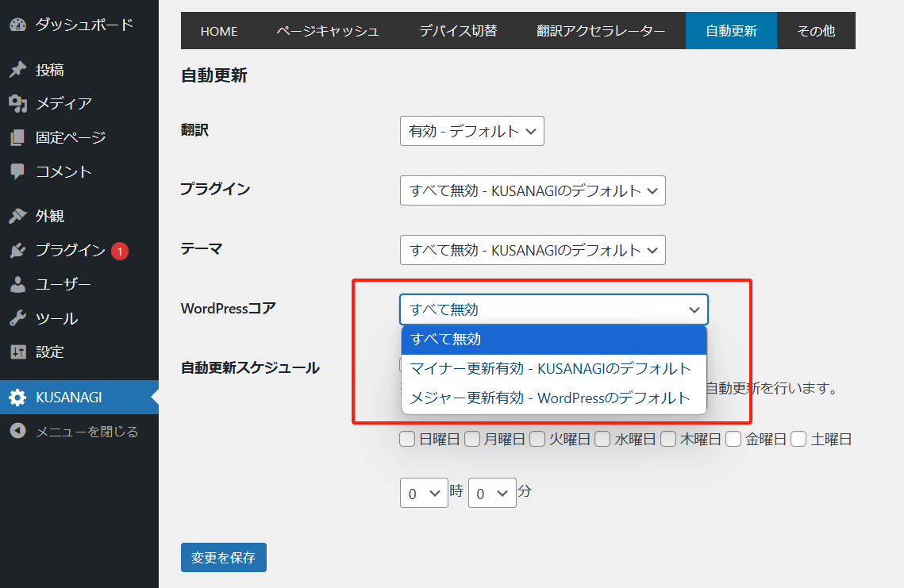Open the メディア (Media) library icon
The width and height of the screenshot is (904, 588).
[x=17, y=102]
